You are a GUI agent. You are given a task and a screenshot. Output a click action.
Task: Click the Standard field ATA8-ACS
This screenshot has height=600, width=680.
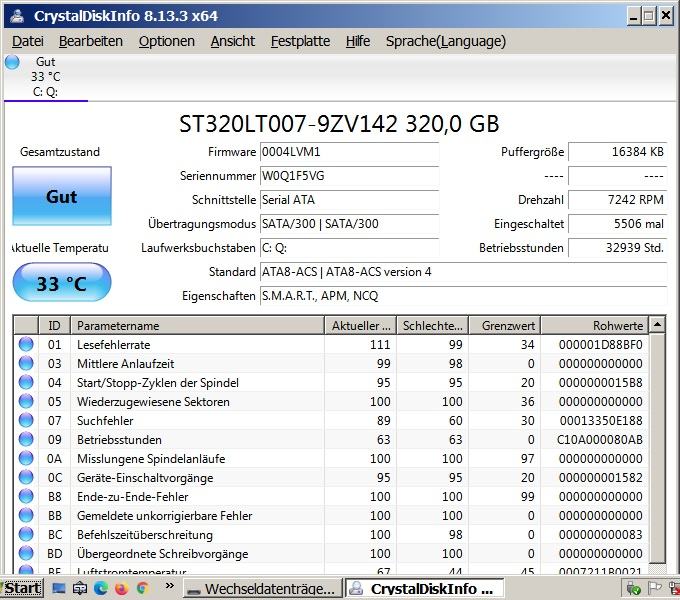click(463, 272)
